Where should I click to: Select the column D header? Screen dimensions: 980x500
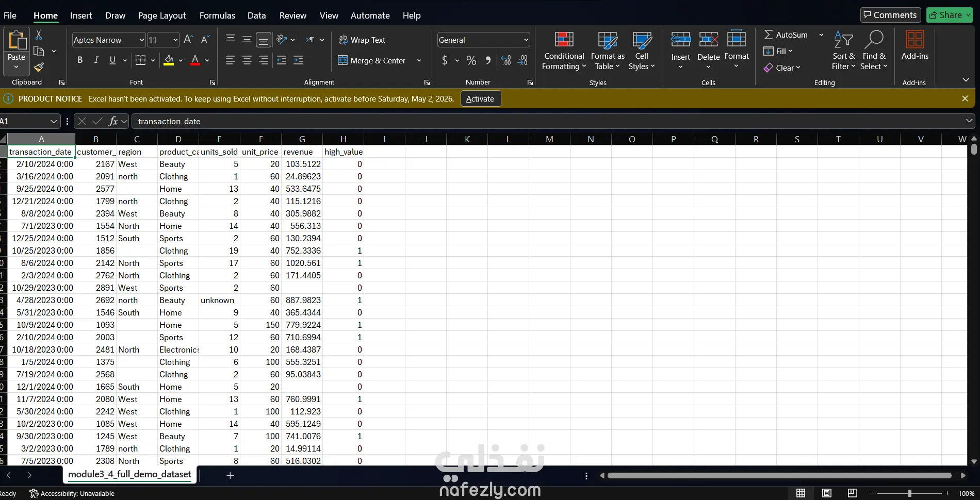pos(178,139)
